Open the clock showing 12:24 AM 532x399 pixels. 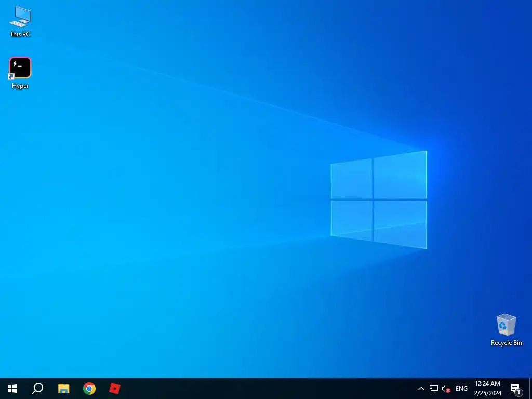[x=487, y=389]
